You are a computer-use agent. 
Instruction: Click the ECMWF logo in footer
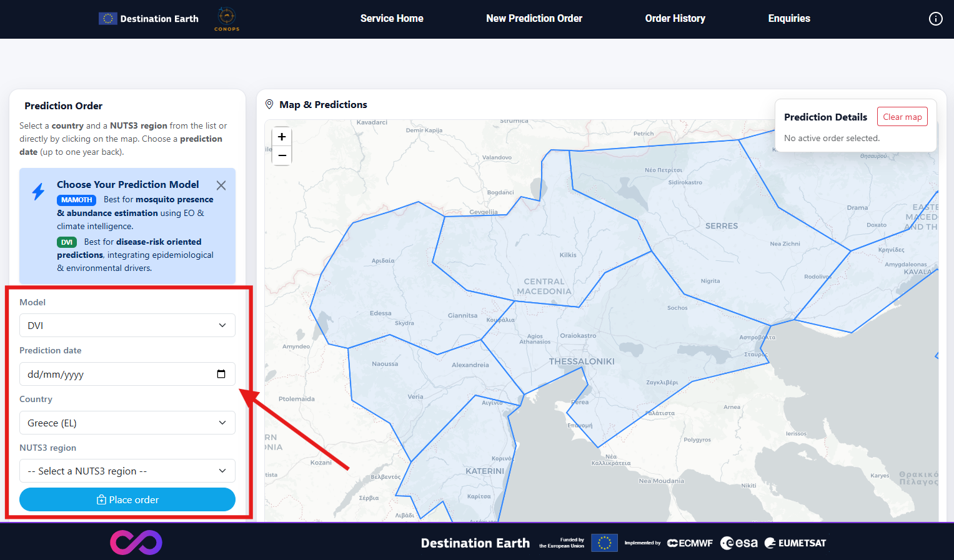690,543
